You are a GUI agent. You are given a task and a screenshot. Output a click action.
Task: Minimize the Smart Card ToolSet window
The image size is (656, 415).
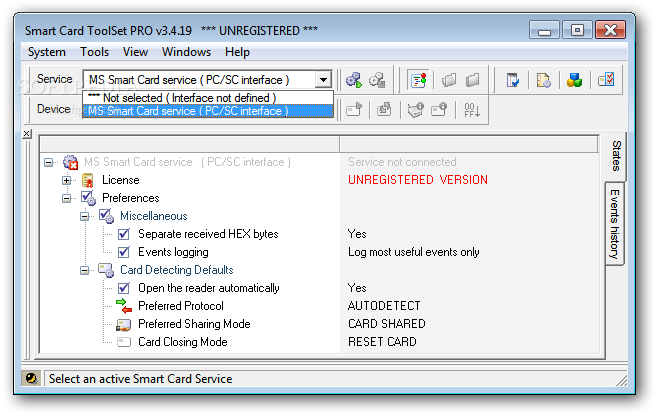coord(544,31)
